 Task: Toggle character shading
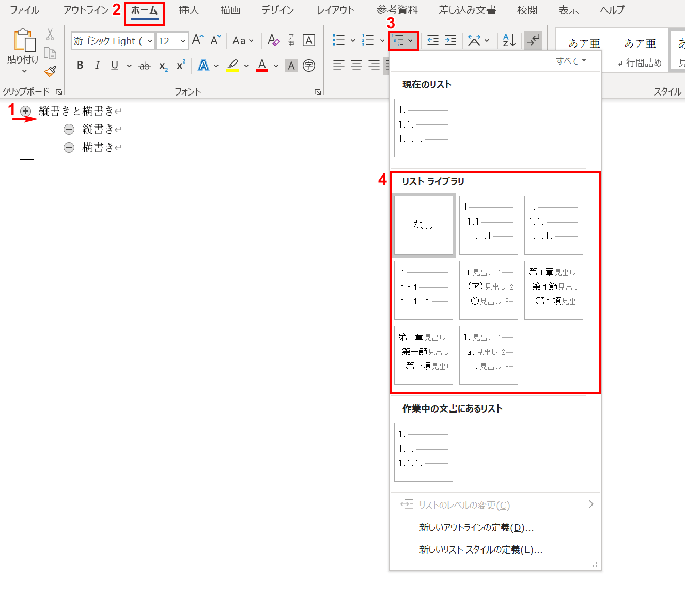point(291,66)
